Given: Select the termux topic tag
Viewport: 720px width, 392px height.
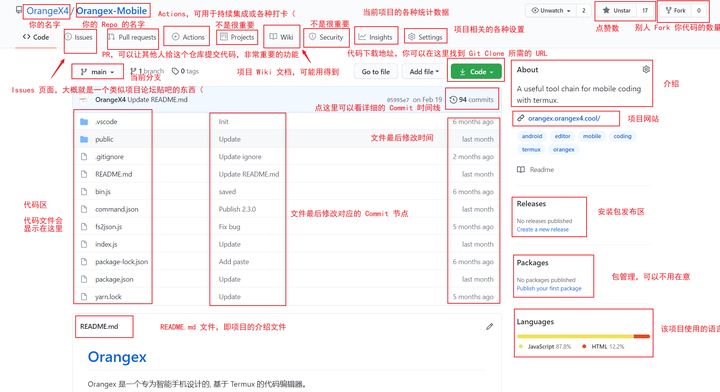Looking at the screenshot, I should click(531, 149).
